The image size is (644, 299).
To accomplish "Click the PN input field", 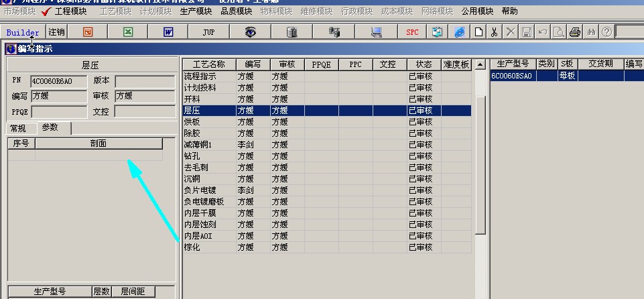I will point(59,81).
